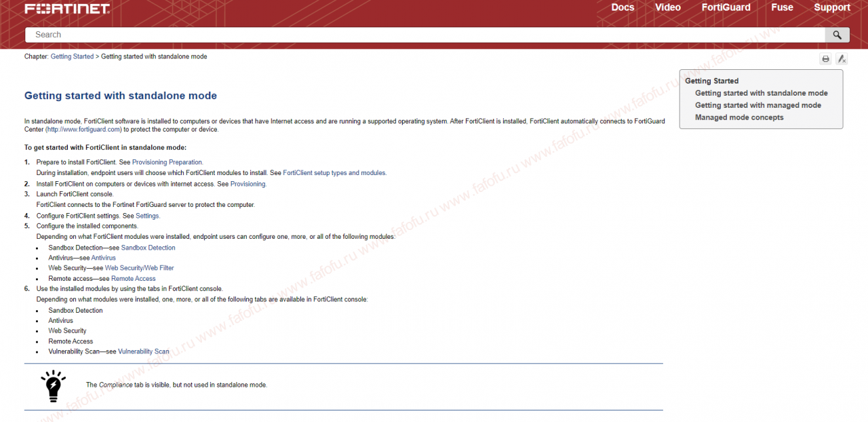Open the Vulnerability Scan link
The image size is (868, 422).
(144, 351)
